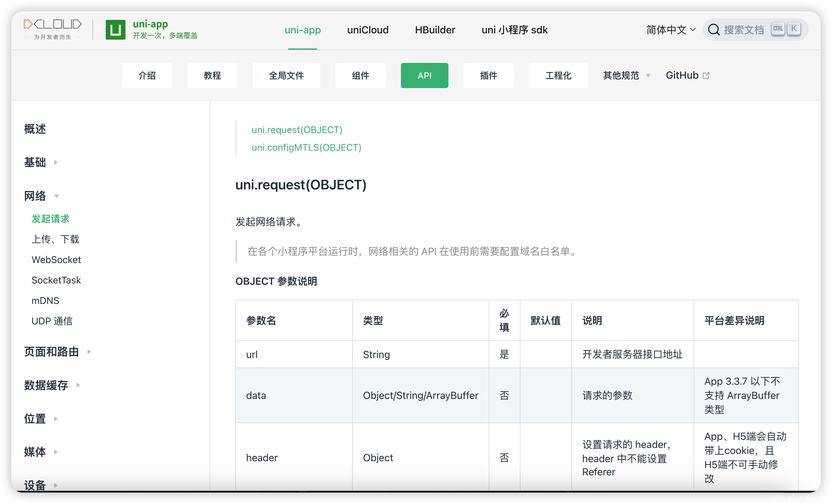Click the 请求的参数 description cell
Screen dimensions: 832x504
tap(632, 395)
